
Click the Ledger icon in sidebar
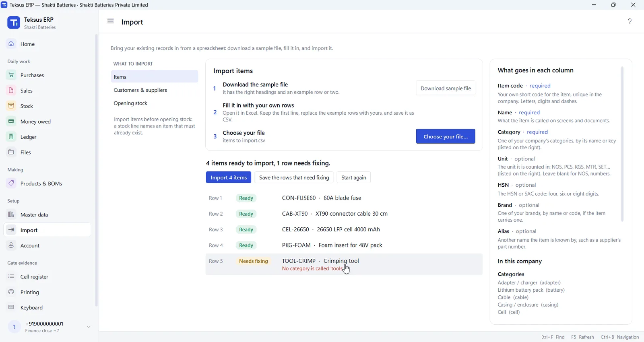point(11,137)
